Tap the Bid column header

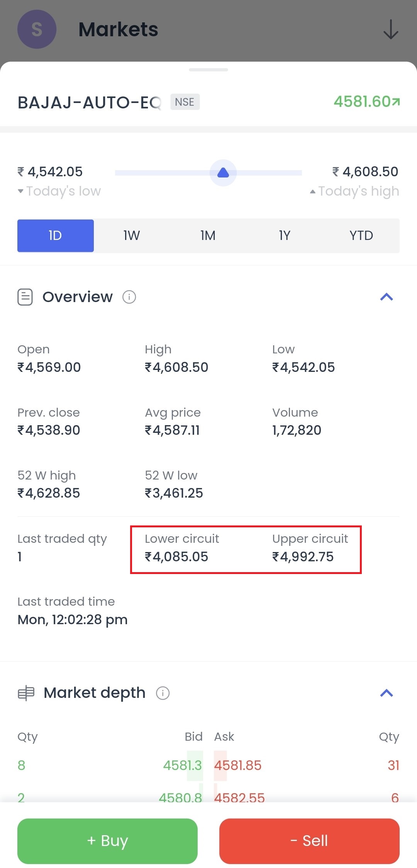[193, 737]
